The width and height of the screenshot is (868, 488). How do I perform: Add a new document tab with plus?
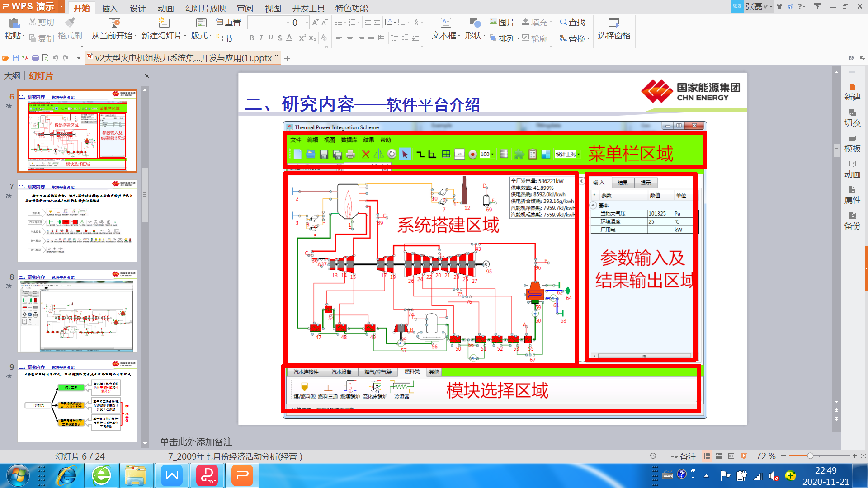287,58
